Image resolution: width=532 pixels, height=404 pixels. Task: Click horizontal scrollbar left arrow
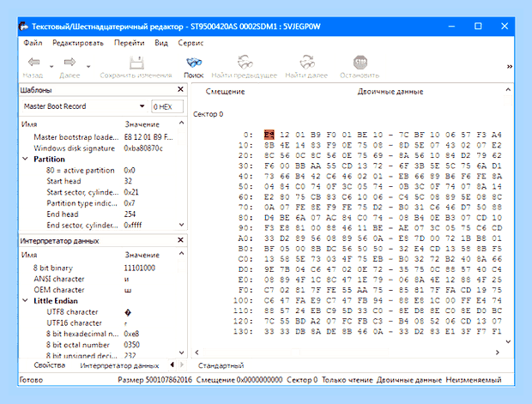(196, 353)
